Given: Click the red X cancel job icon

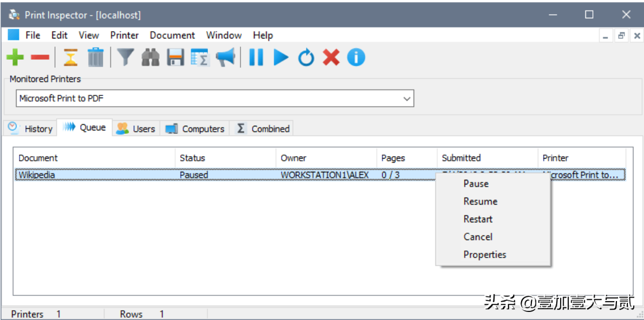Looking at the screenshot, I should pos(331,57).
